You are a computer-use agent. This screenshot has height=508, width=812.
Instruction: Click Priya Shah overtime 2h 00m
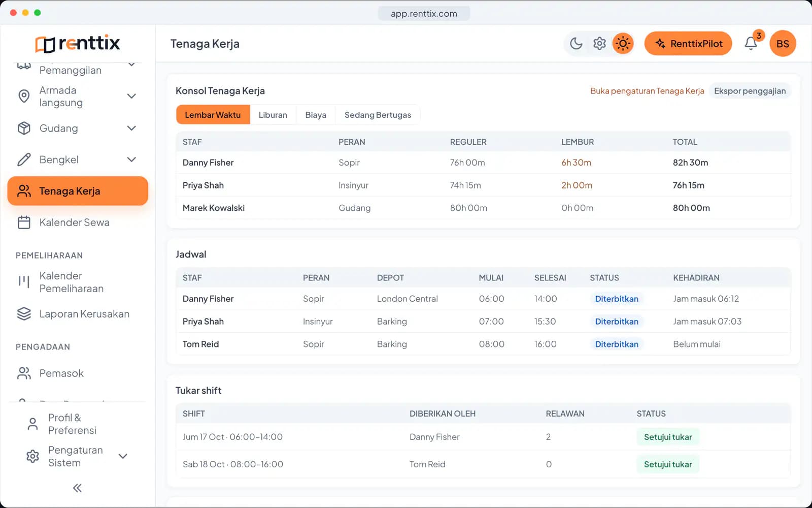pyautogui.click(x=577, y=185)
